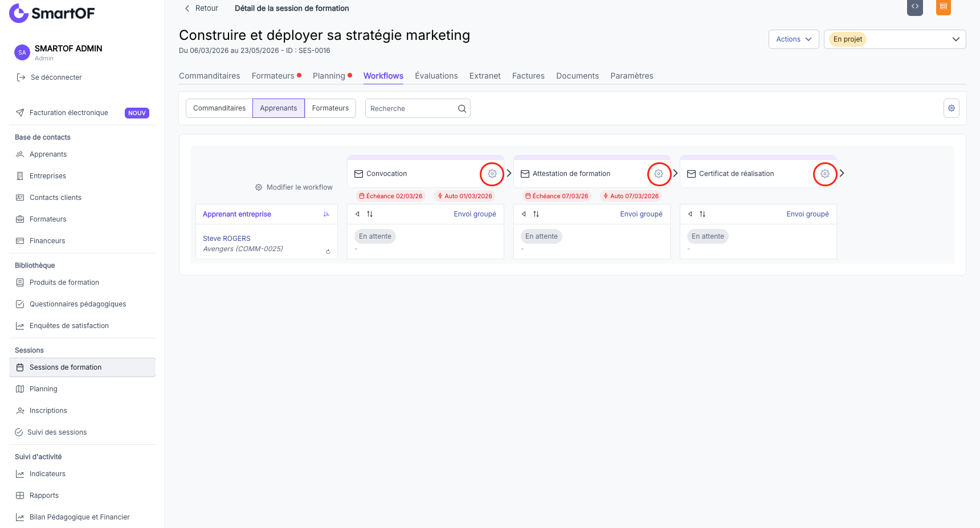980x528 pixels.
Task: Click the orange list icon in header
Action: (x=944, y=7)
